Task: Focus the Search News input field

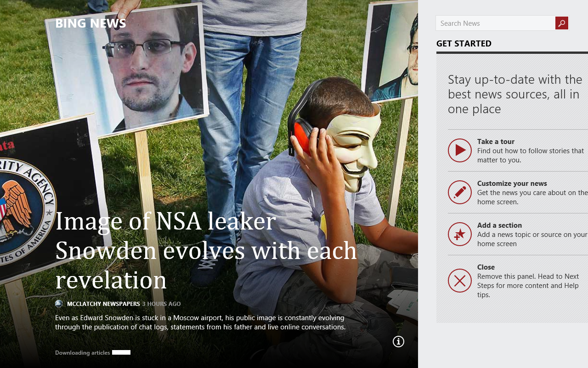Action: [x=495, y=23]
